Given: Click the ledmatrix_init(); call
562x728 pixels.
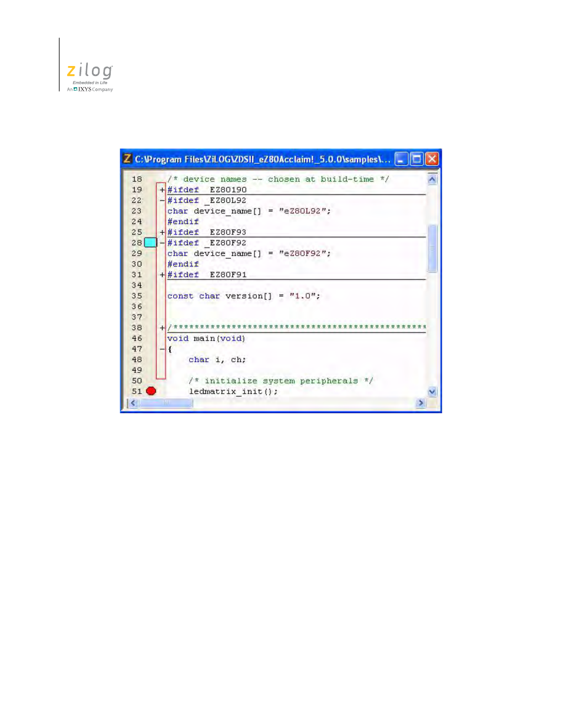Looking at the screenshot, I should [233, 391].
